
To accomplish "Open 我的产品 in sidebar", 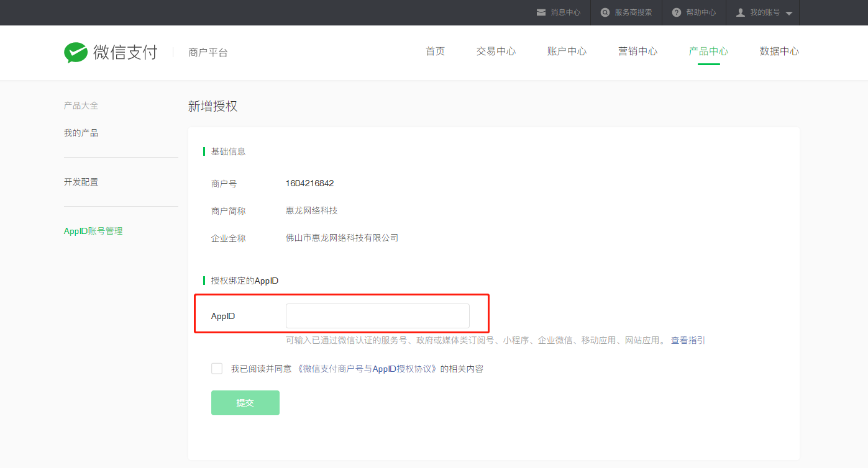I will [x=81, y=133].
